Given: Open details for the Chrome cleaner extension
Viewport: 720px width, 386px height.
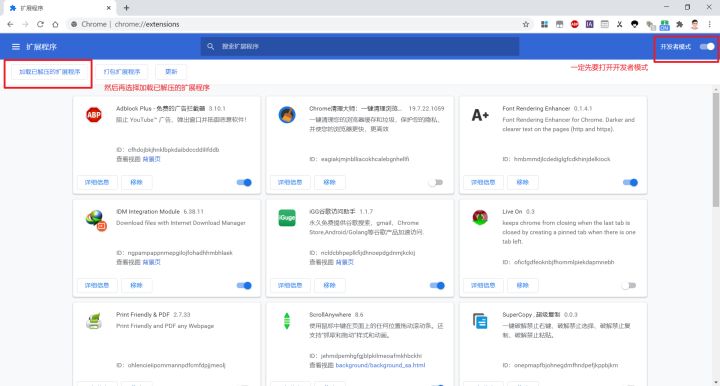Looking at the screenshot, I should [x=290, y=182].
